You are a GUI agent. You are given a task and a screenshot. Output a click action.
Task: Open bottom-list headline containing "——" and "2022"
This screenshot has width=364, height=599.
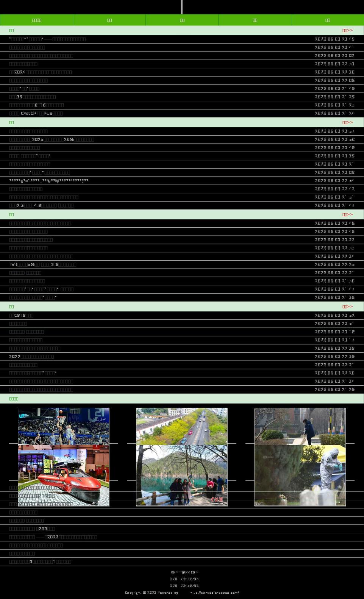click(x=53, y=537)
